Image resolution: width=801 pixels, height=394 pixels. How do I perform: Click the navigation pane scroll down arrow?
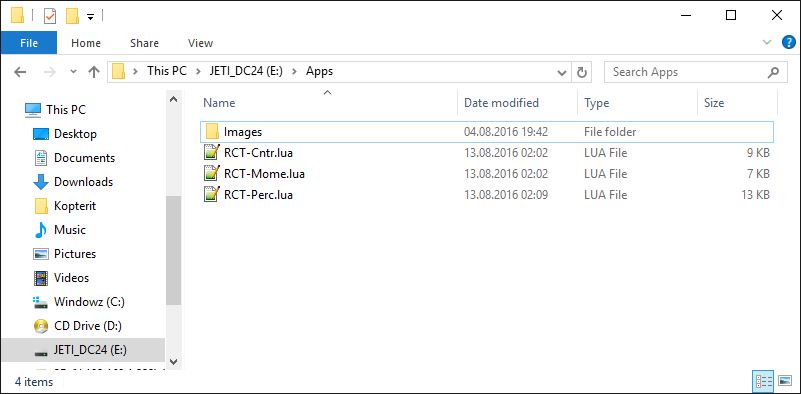click(173, 361)
